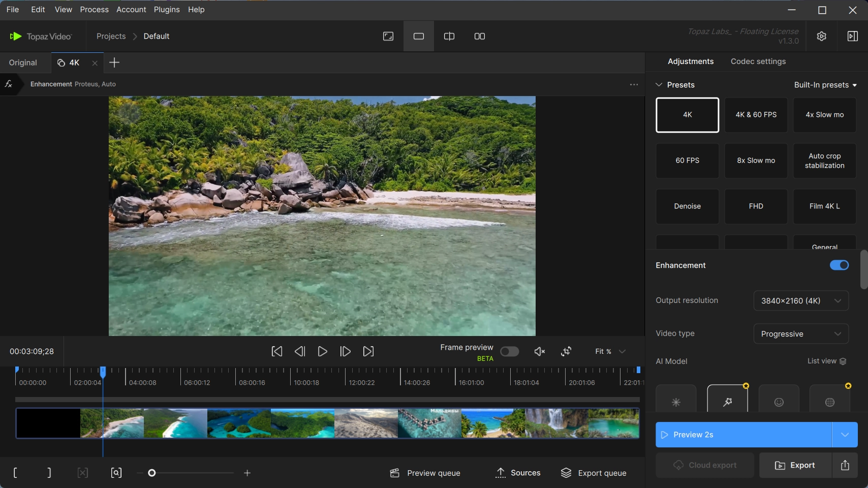Select the split-view comparison layout icon
868x488 pixels.
pos(449,36)
